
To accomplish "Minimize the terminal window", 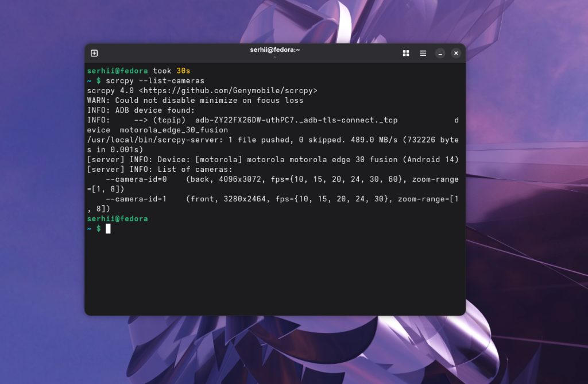I will [440, 53].
